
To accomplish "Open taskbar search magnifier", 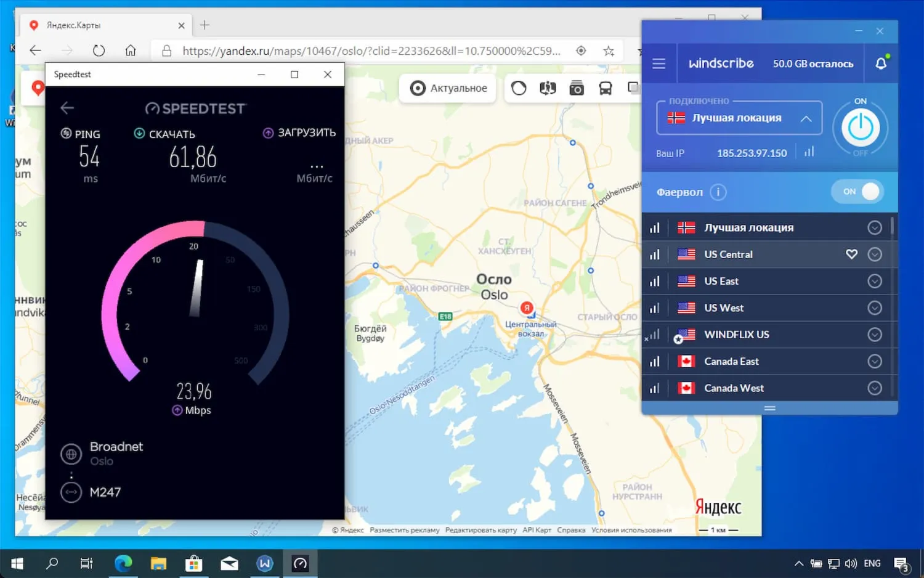I will point(52,563).
